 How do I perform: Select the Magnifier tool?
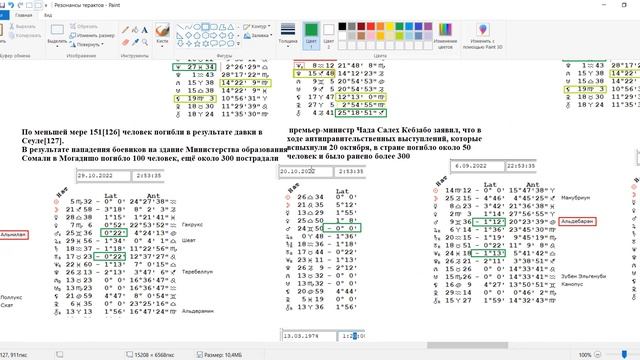145,42
